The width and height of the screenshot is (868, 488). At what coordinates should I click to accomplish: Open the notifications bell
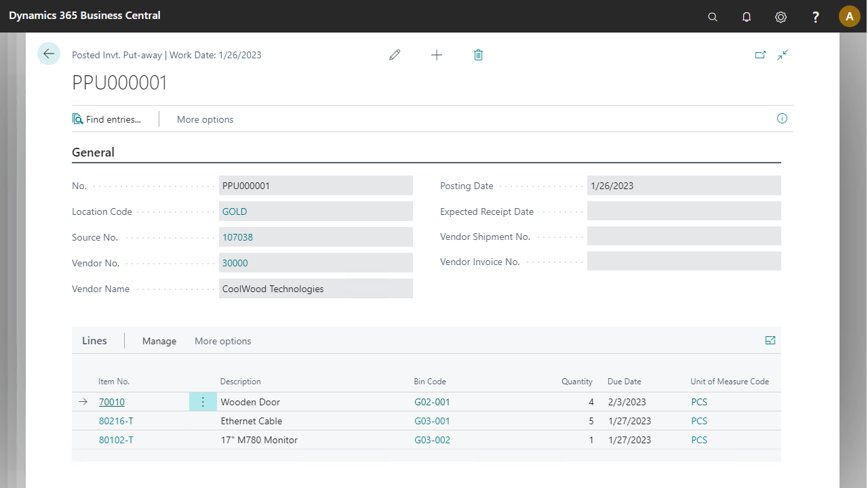[x=747, y=16]
